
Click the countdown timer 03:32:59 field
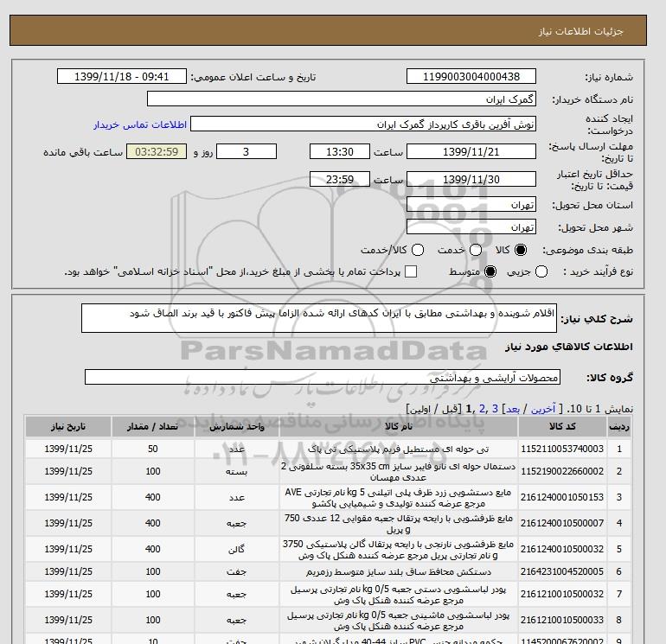tap(157, 151)
